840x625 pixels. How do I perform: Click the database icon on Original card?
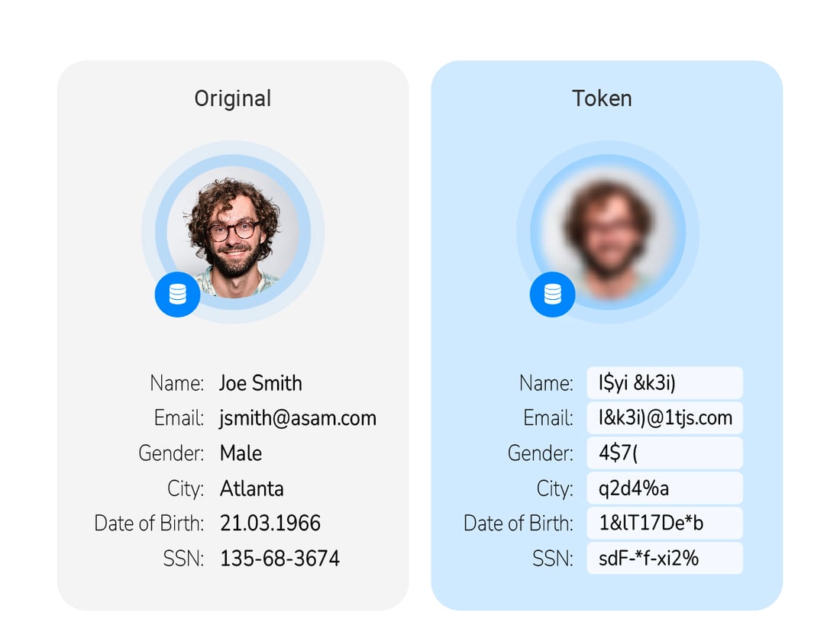tap(177, 294)
